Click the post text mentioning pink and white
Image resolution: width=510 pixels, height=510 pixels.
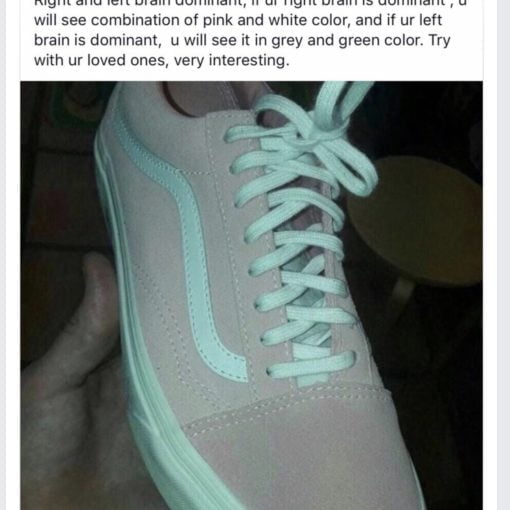(238, 20)
